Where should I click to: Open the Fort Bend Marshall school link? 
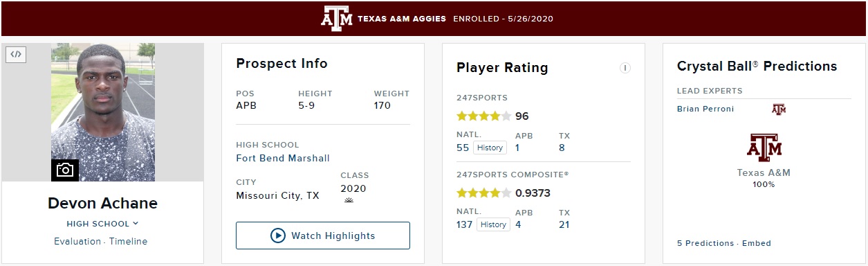pos(283,158)
